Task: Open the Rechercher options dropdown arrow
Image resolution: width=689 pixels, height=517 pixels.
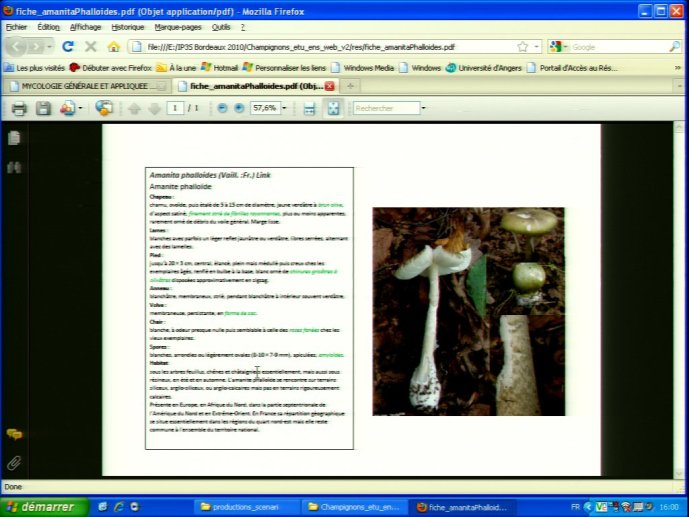Action: pos(424,108)
